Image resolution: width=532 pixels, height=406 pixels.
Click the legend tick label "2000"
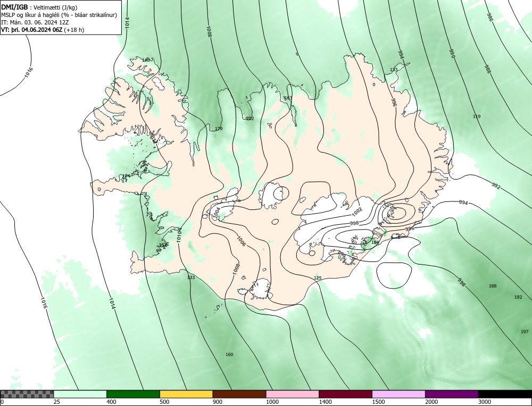[431, 402]
